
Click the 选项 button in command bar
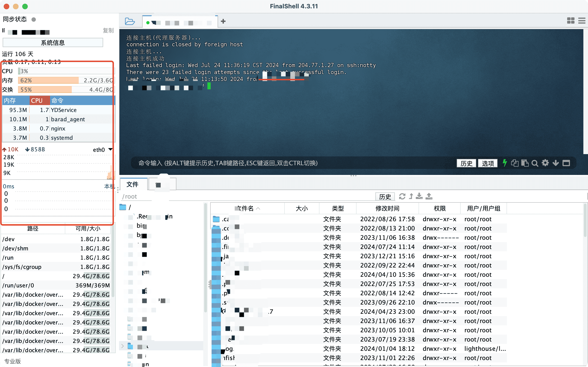pyautogui.click(x=488, y=163)
